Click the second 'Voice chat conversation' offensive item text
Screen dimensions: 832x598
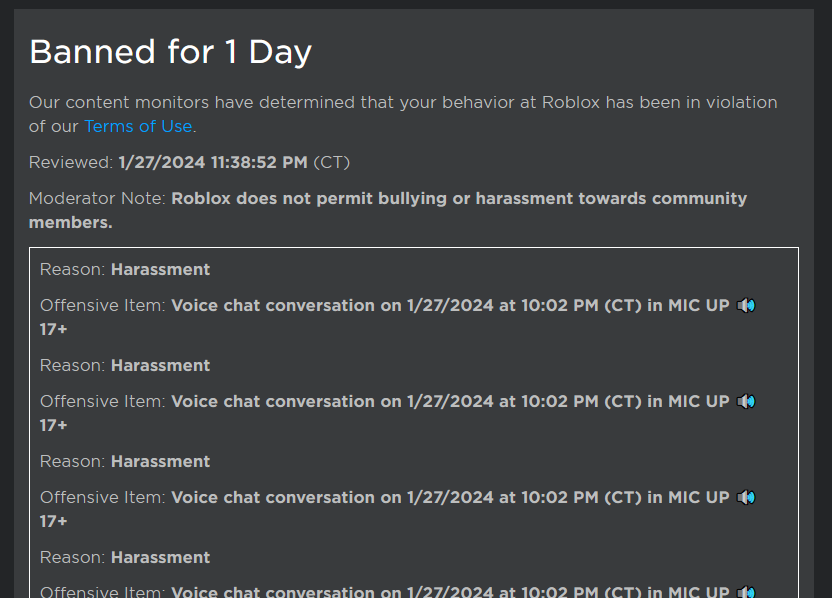[x=450, y=402]
